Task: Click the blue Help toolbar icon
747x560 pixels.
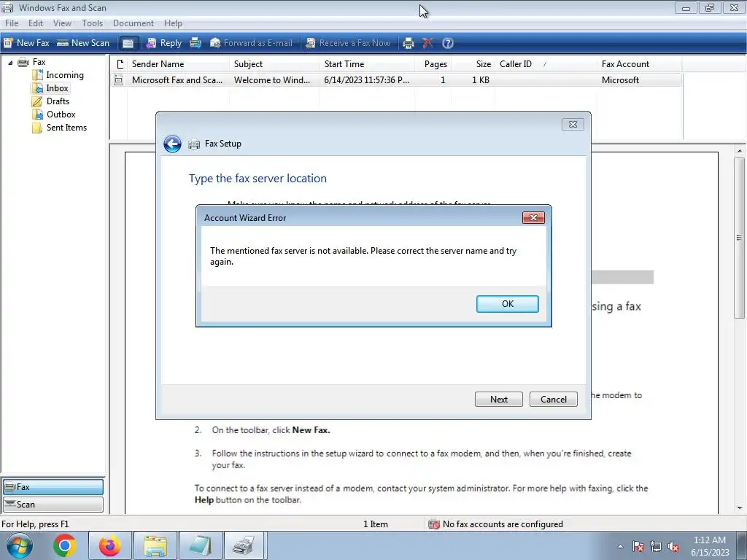Action: point(448,43)
